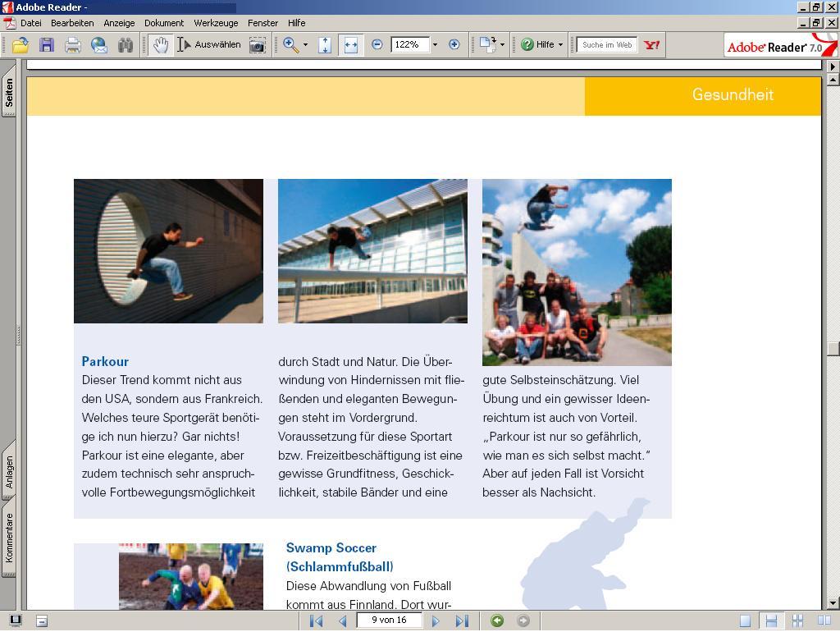Go to the previous page
The height and width of the screenshot is (632, 840).
343,621
